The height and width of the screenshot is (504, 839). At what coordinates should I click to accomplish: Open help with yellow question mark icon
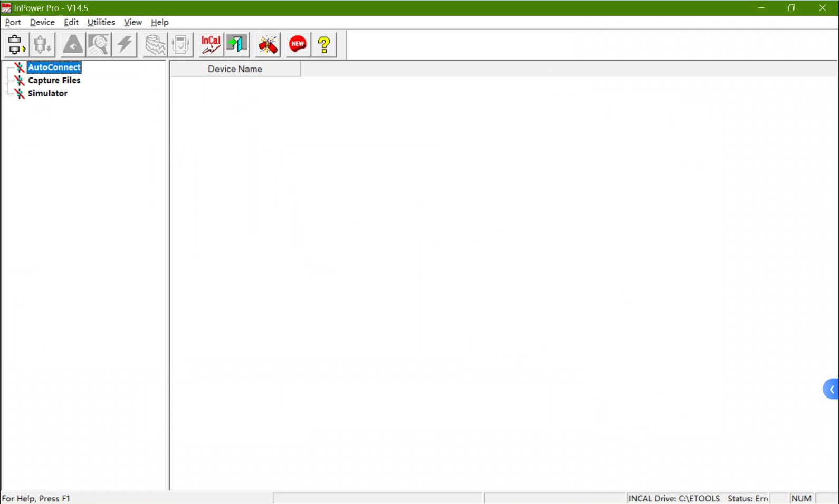[x=324, y=45]
